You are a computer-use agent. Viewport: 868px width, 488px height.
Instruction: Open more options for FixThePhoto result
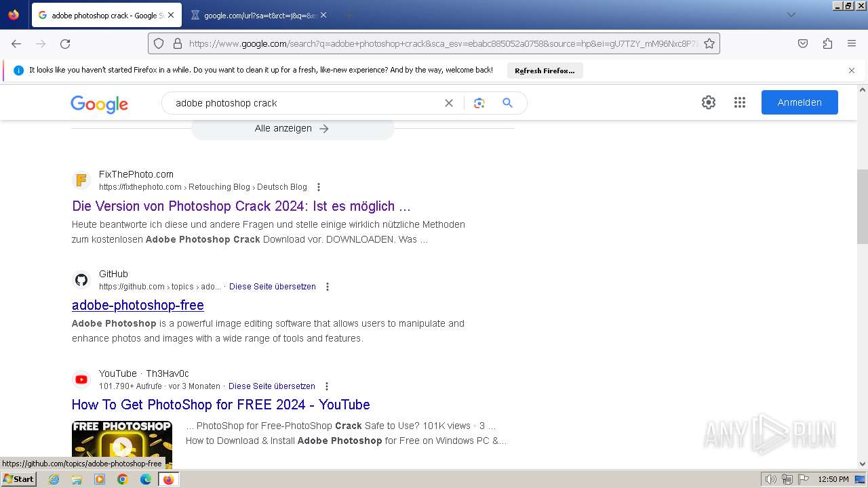tap(319, 187)
